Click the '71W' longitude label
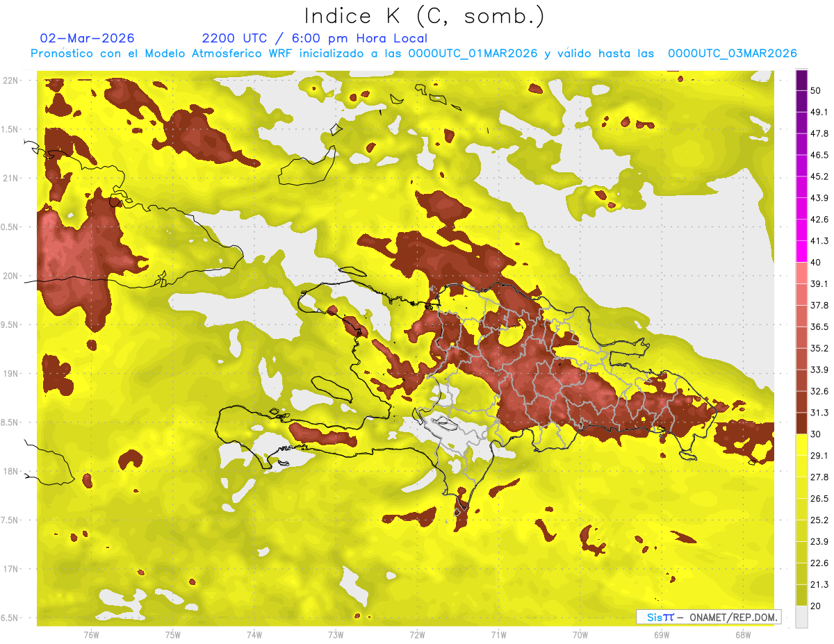This screenshot has height=644, width=834. click(x=498, y=635)
